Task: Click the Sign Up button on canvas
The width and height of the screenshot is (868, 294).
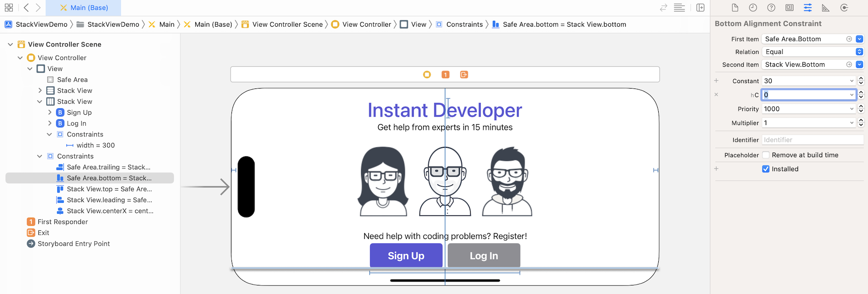Action: [406, 256]
